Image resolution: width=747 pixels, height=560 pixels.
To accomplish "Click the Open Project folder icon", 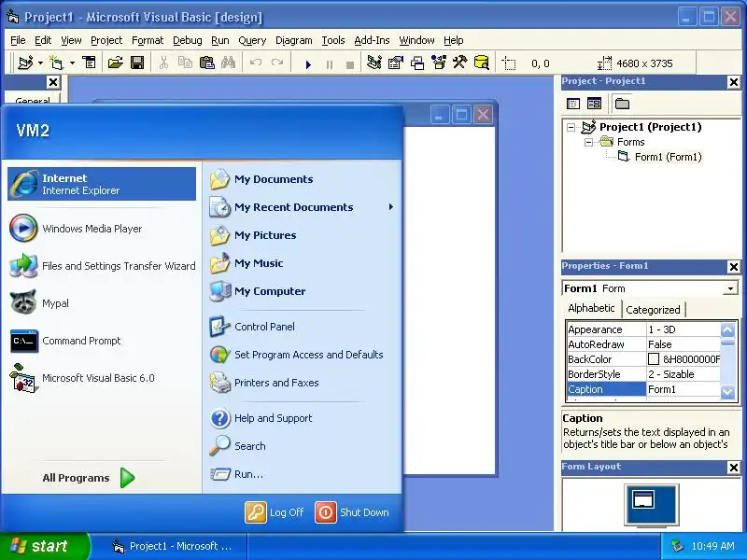I will pos(115,63).
